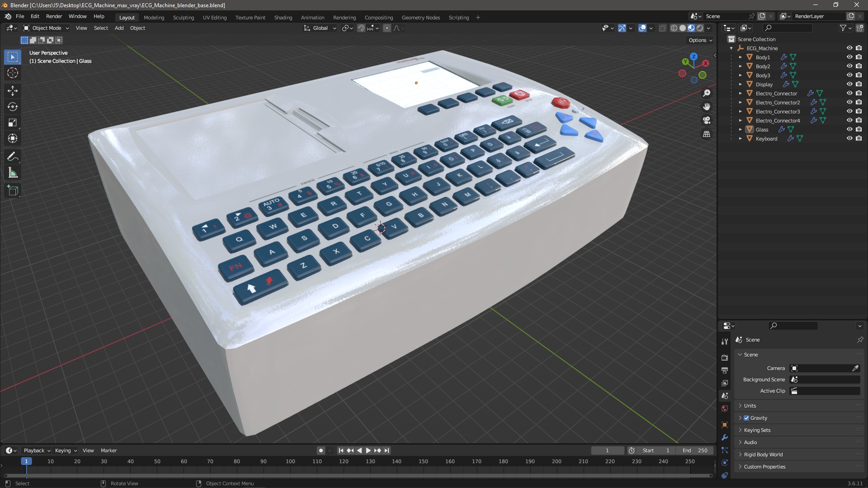The width and height of the screenshot is (868, 488).
Task: Open the Object properties tab
Action: click(725, 425)
